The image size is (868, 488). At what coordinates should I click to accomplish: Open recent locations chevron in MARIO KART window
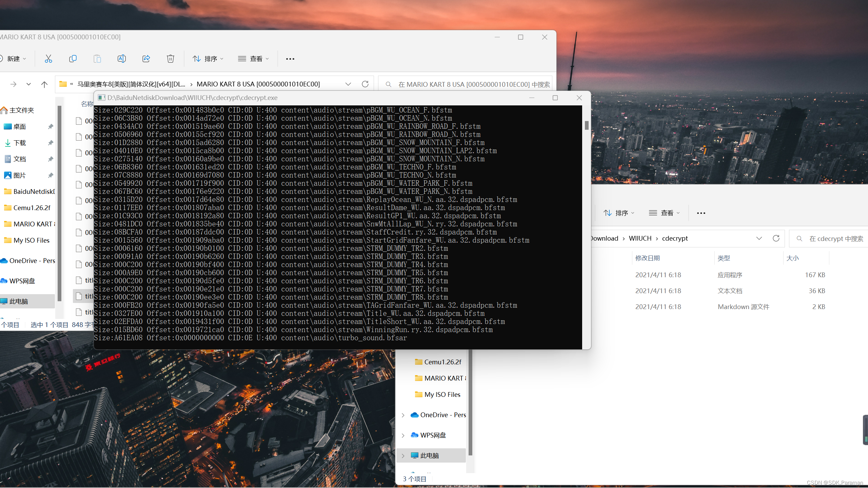[29, 84]
